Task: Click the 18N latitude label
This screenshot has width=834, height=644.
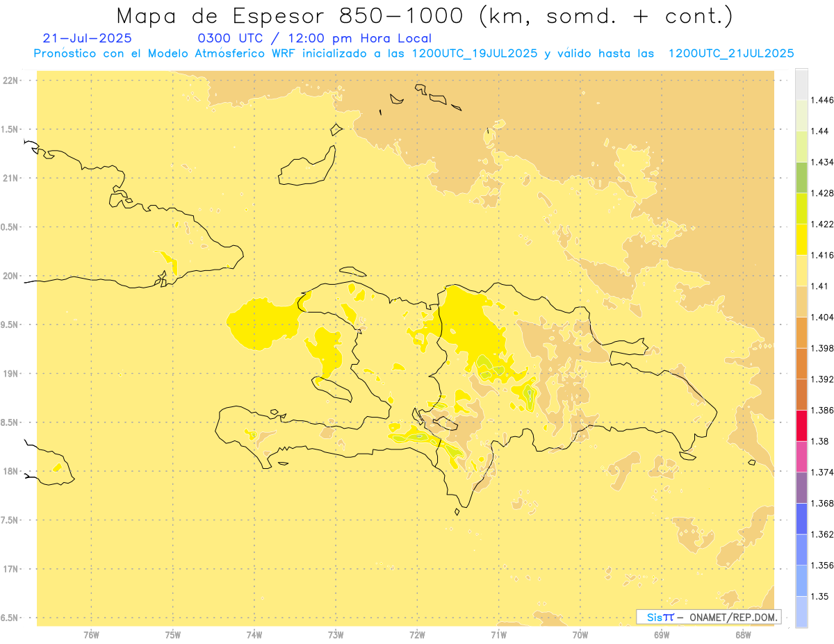Action: point(10,471)
